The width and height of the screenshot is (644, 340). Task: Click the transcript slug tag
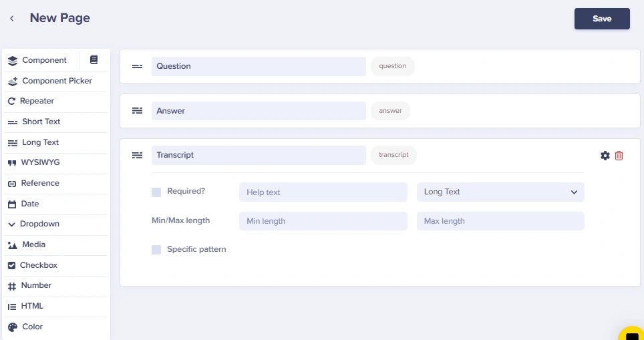point(393,155)
